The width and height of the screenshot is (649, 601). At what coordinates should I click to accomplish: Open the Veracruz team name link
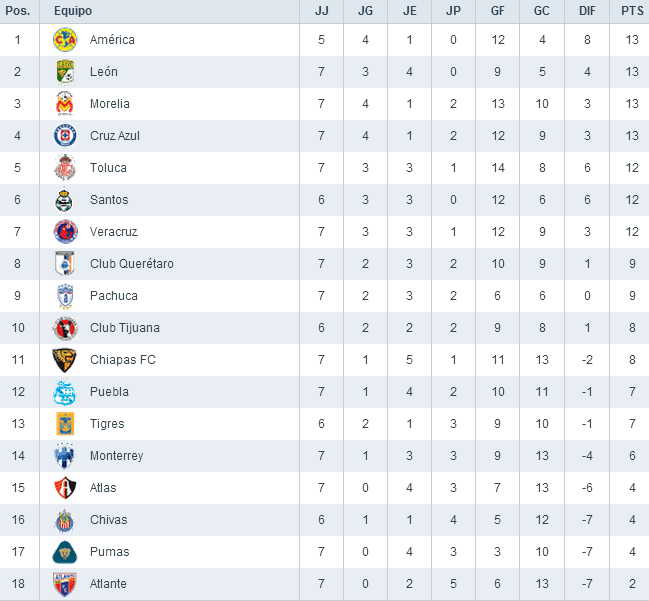(113, 232)
